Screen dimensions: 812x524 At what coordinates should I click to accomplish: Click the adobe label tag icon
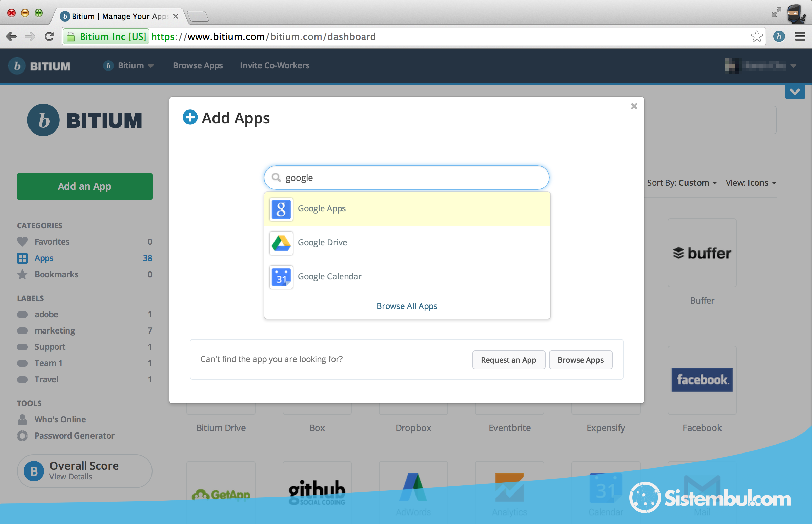coord(22,315)
